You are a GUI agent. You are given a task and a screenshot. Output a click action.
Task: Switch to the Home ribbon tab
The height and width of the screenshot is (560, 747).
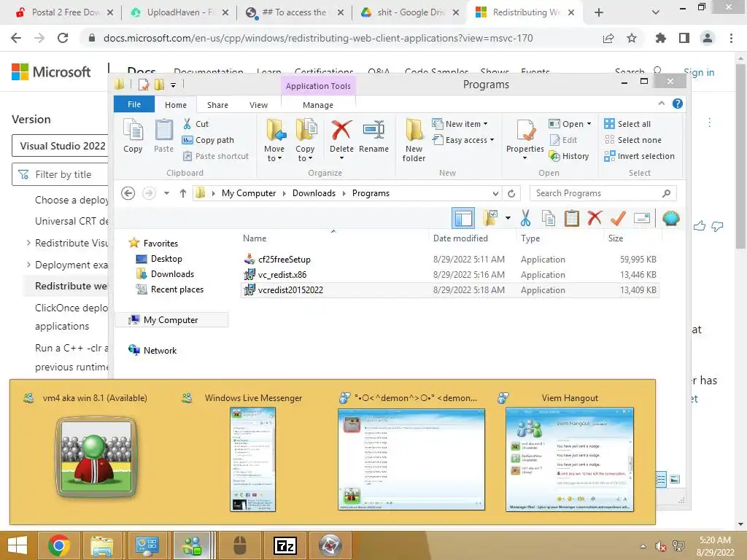(x=176, y=105)
